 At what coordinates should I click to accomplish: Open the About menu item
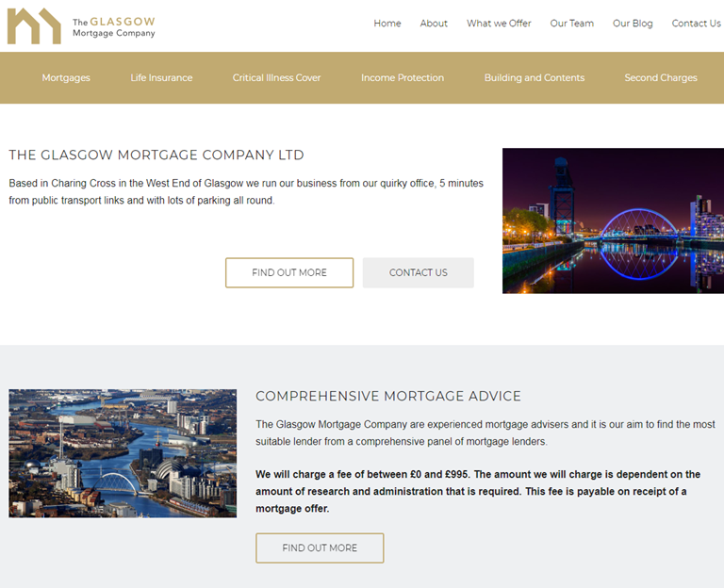point(434,23)
